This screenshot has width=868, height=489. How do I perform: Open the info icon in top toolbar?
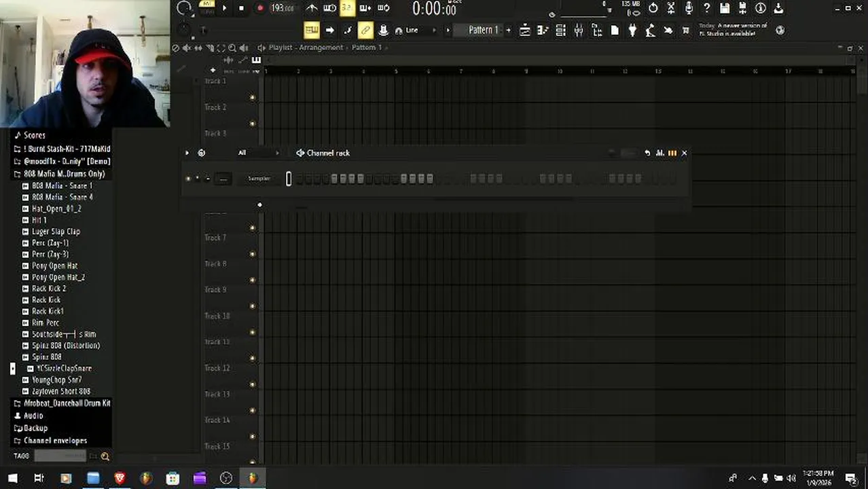[x=761, y=8]
